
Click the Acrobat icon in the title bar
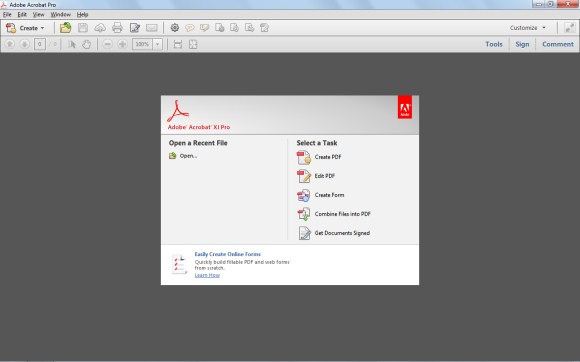pos(4,5)
